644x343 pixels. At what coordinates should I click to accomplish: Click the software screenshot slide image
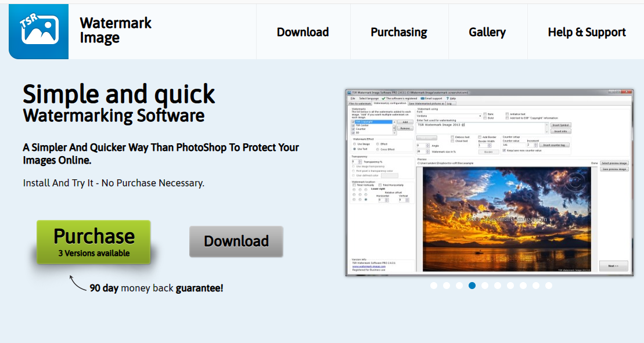point(489,183)
